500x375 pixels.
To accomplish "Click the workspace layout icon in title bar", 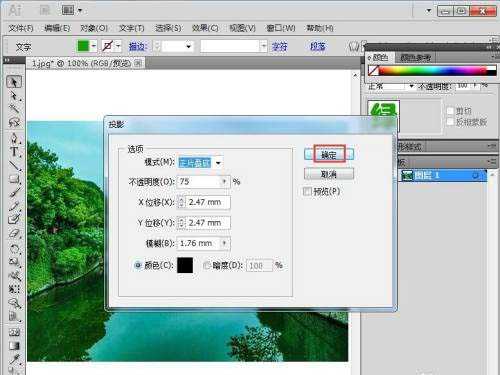I will click(x=68, y=10).
